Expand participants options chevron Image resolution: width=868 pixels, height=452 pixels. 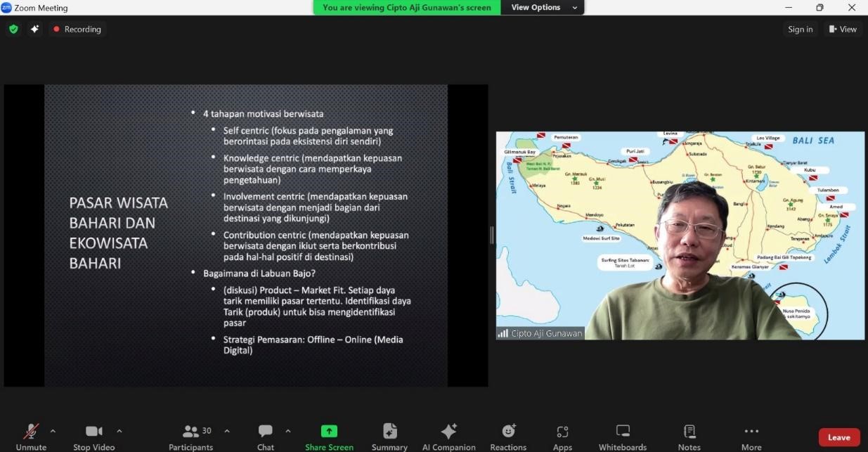point(226,431)
